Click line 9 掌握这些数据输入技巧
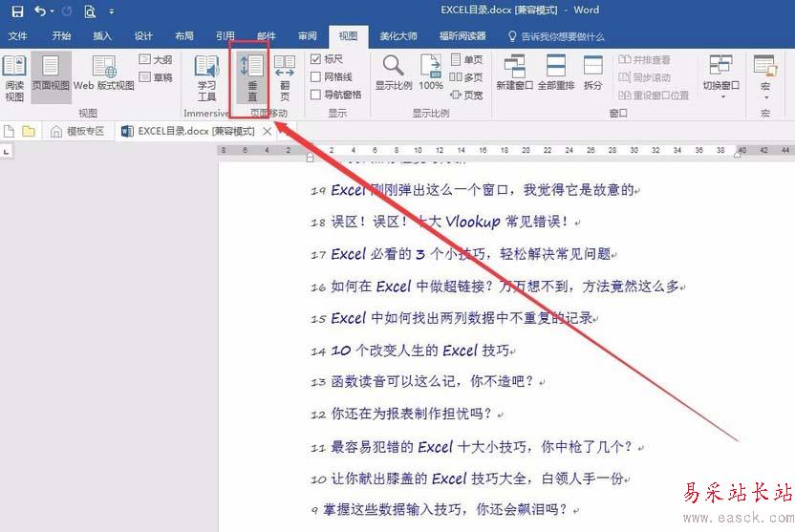The width and height of the screenshot is (795, 532). pos(445,510)
